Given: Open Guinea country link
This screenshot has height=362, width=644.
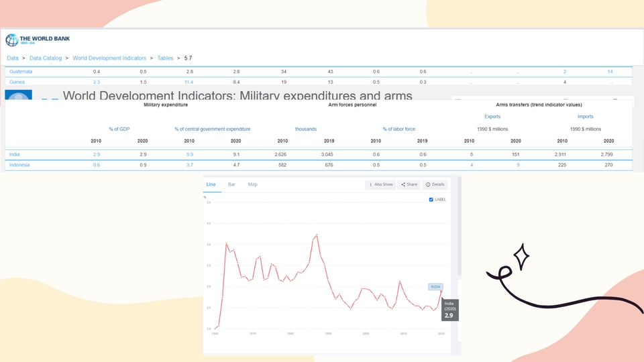Looking at the screenshot, I should [x=17, y=82].
